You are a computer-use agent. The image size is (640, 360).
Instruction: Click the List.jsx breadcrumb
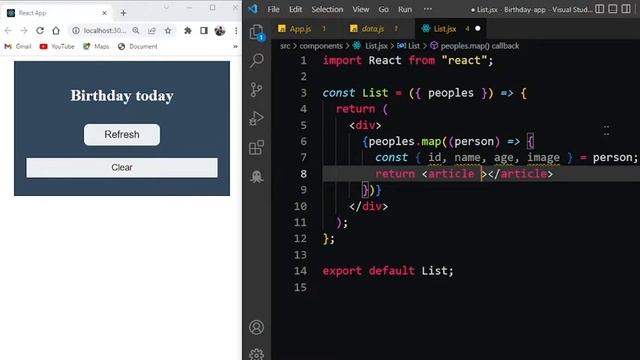(371, 46)
